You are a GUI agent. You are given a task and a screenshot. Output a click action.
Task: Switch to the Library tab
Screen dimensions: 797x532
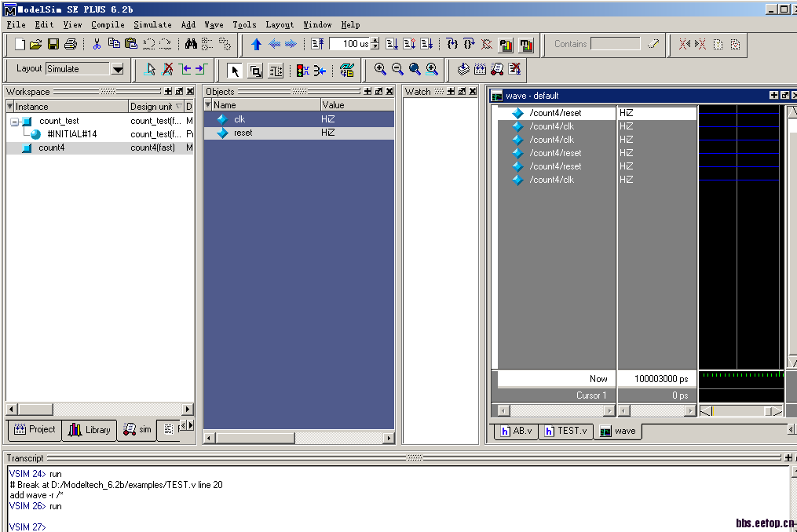[x=90, y=430]
